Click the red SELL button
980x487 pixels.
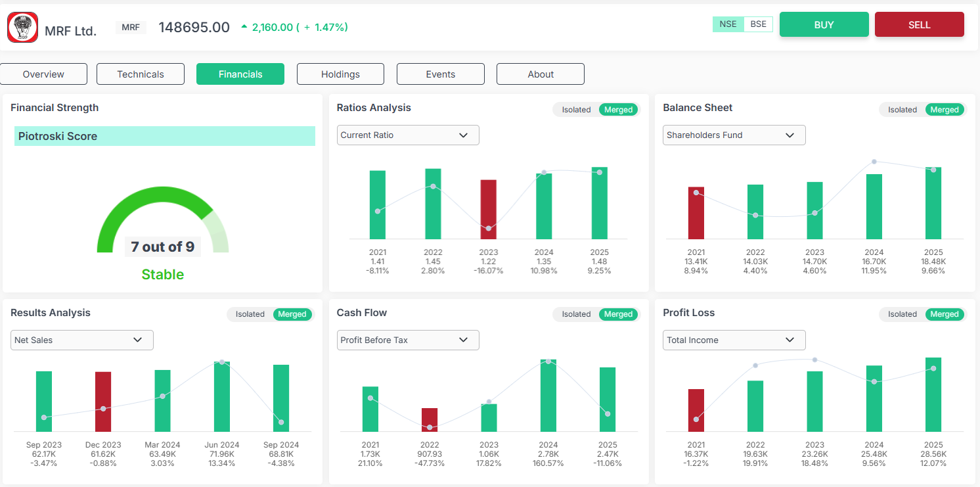tap(919, 25)
